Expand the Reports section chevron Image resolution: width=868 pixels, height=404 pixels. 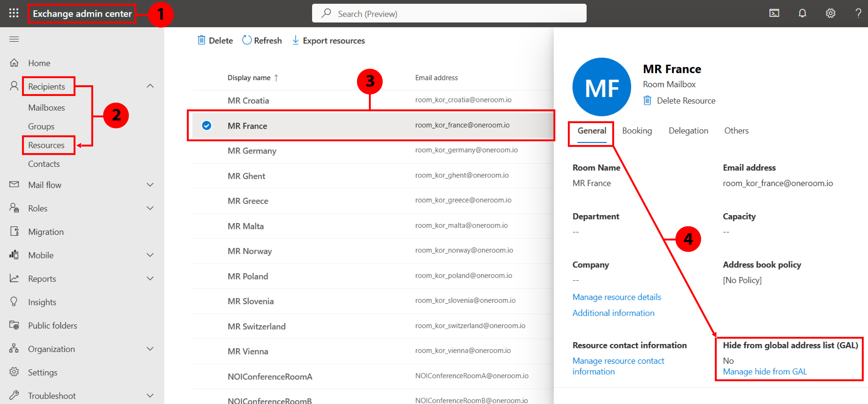[150, 278]
